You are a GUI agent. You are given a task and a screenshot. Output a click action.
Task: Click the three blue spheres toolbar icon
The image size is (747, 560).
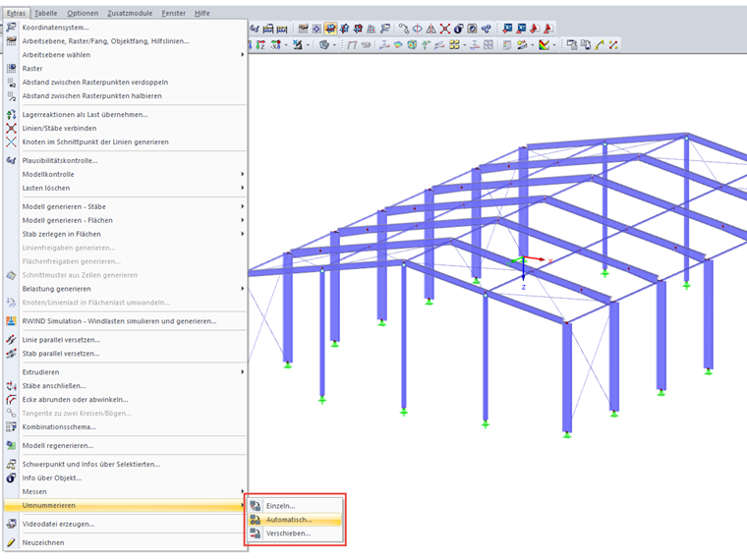[486, 28]
